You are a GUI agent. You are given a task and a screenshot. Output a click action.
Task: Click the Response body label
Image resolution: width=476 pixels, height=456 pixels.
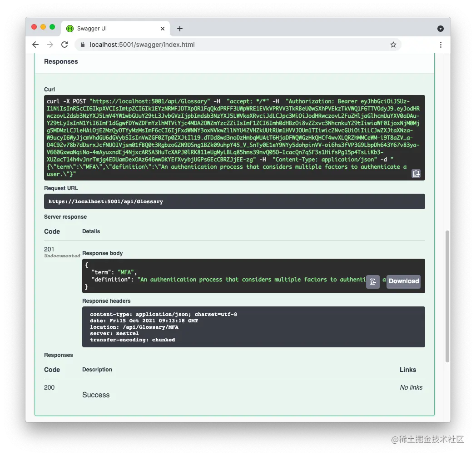[102, 253]
